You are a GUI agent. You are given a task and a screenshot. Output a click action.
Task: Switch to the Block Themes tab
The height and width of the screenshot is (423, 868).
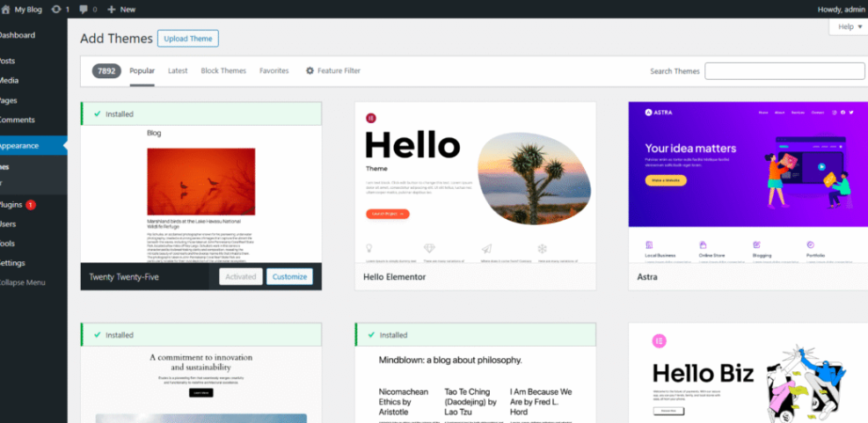(x=223, y=71)
